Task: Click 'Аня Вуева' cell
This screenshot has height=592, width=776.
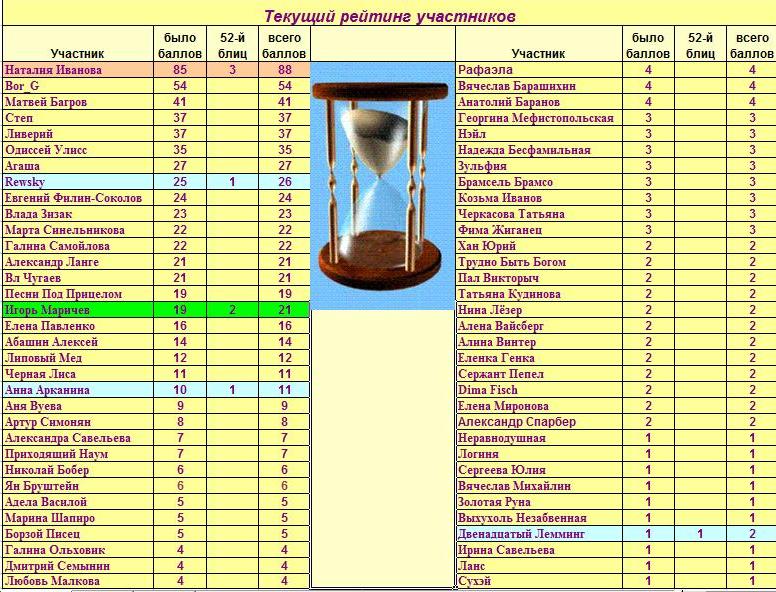Action: (78, 406)
